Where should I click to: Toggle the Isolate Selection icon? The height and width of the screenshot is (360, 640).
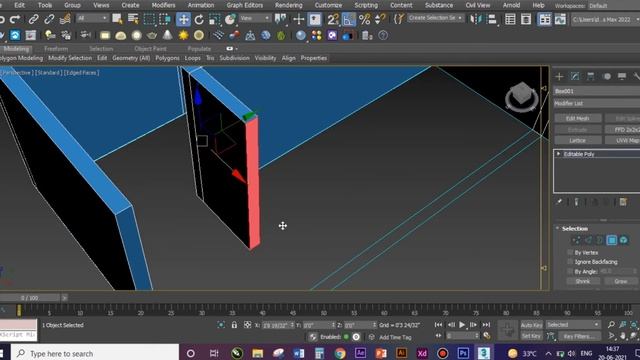[x=221, y=325]
